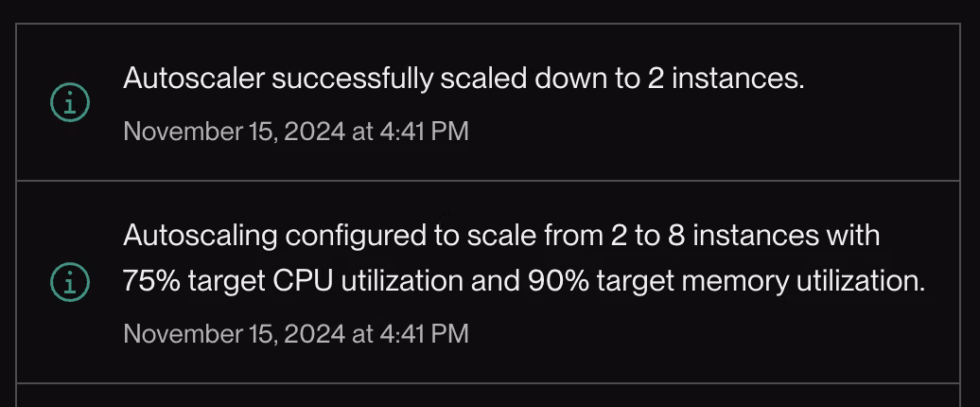The height and width of the screenshot is (407, 980).
Task: Click "2 instances" in the scaled down message
Action: pos(726,79)
